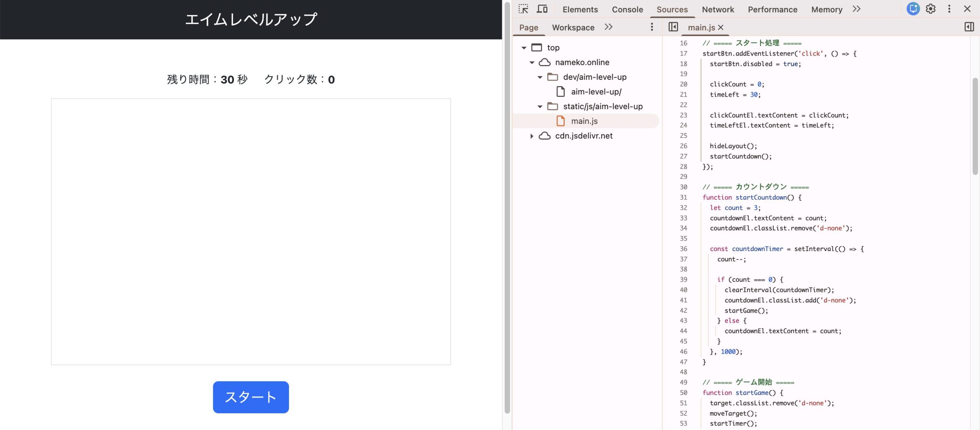The width and height of the screenshot is (980, 430).
Task: Open the Workspace navigator tab
Action: [573, 28]
